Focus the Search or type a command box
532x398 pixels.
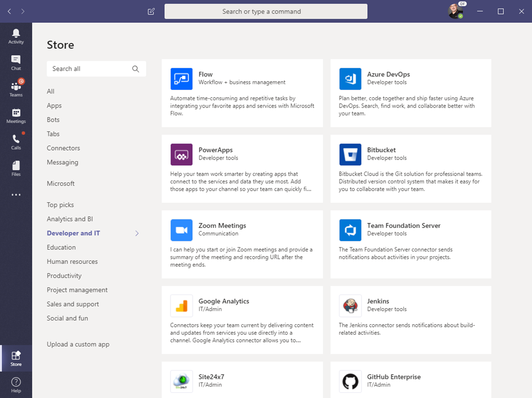coord(265,11)
